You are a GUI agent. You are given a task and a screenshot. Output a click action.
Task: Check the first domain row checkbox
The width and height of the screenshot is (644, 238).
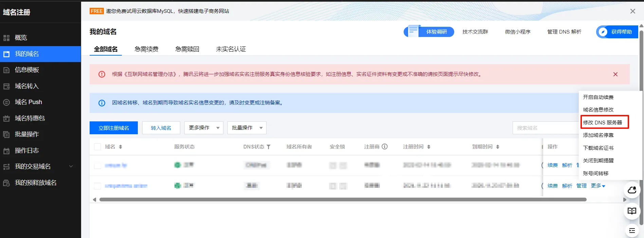click(x=97, y=165)
